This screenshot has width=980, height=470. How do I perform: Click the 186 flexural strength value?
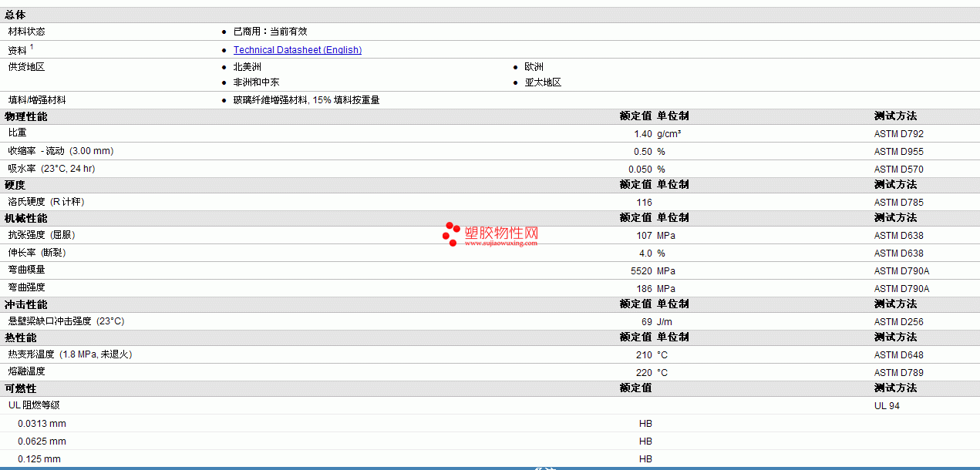pyautogui.click(x=644, y=289)
